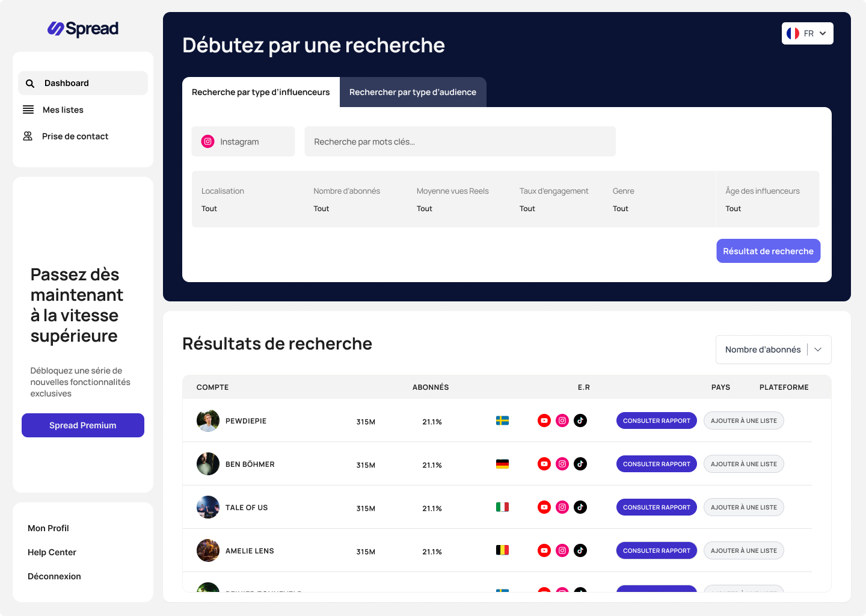Click Résultat de recherche button
Viewport: 866px width, 616px height.
[x=768, y=251]
